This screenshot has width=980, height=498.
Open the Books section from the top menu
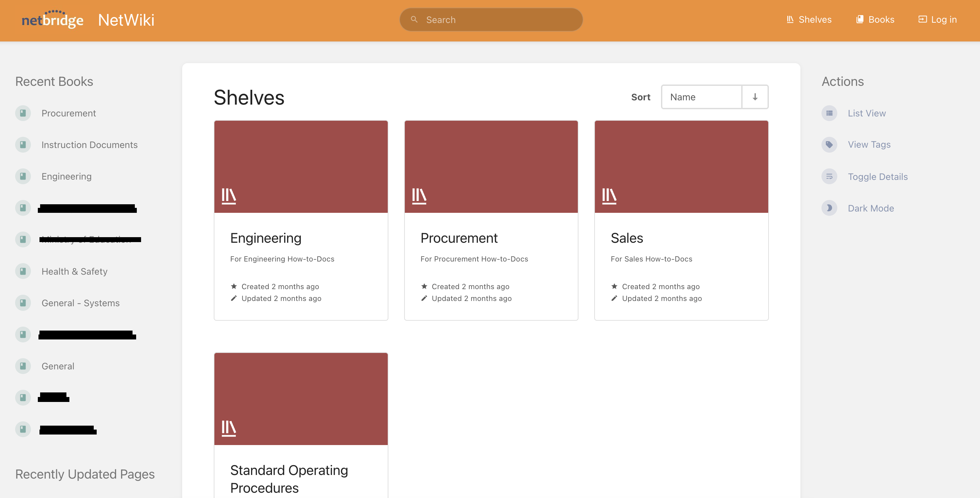coord(881,19)
